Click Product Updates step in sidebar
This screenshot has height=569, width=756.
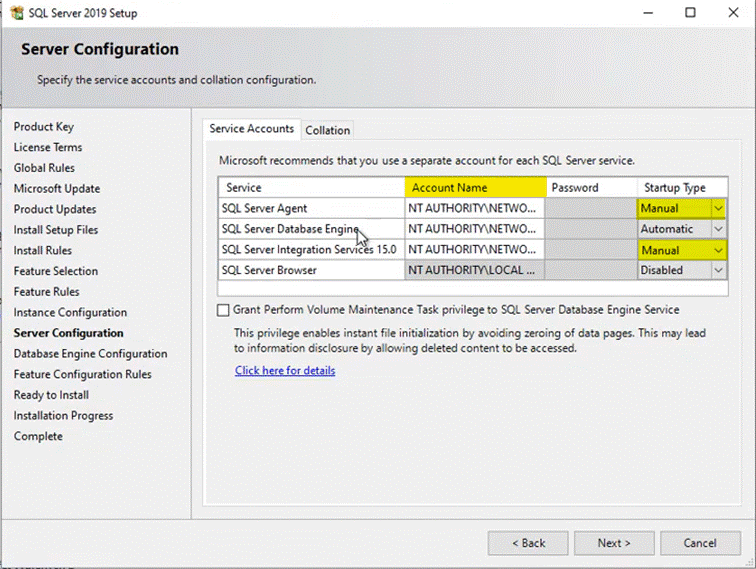[55, 209]
